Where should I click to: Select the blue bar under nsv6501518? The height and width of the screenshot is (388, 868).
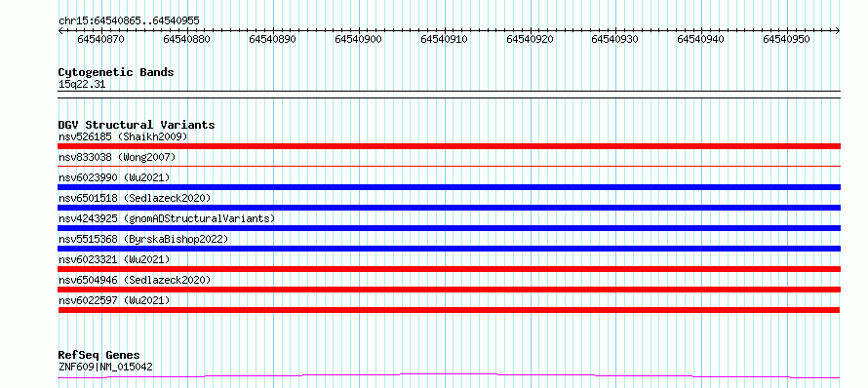coord(449,208)
